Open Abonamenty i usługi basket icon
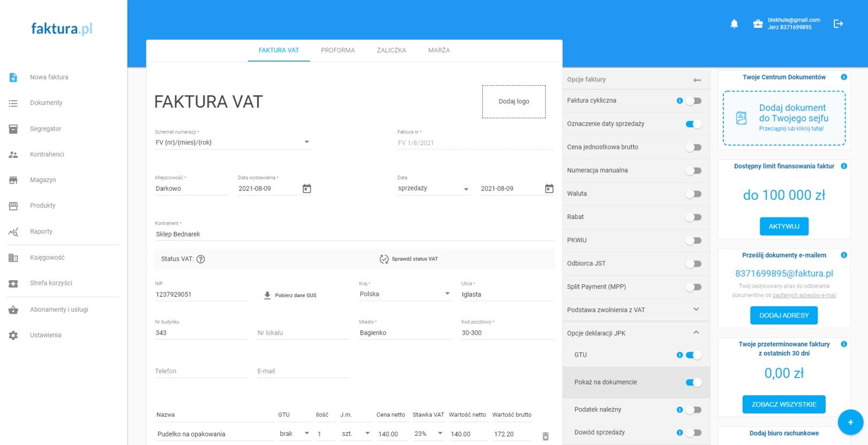This screenshot has width=868, height=445. (x=13, y=310)
